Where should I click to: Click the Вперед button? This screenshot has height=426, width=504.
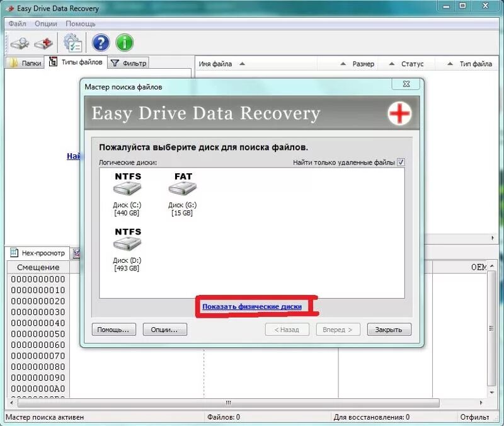(x=338, y=330)
